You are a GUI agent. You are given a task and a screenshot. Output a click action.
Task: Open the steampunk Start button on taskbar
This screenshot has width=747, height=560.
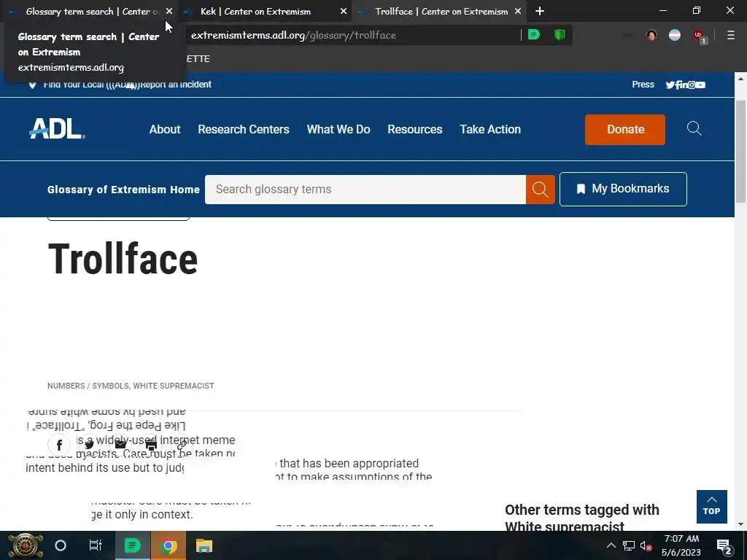pyautogui.click(x=25, y=545)
